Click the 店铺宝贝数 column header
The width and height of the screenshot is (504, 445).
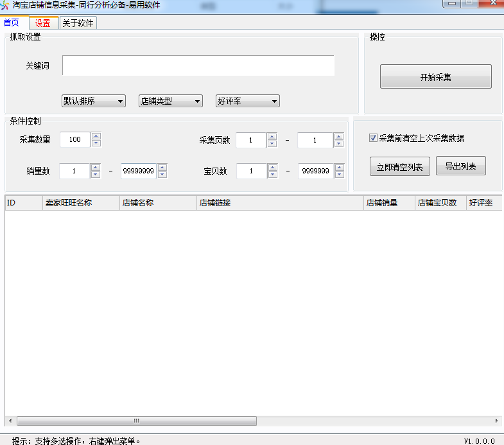click(x=440, y=203)
